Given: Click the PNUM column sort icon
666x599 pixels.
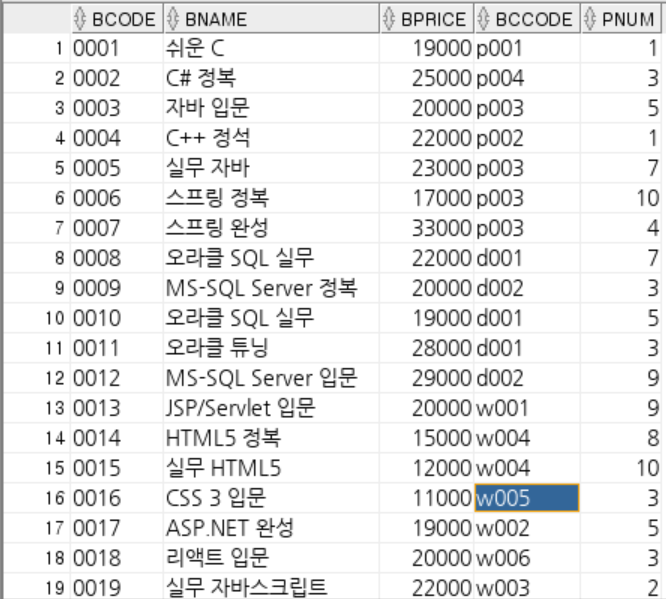Looking at the screenshot, I should pos(590,19).
